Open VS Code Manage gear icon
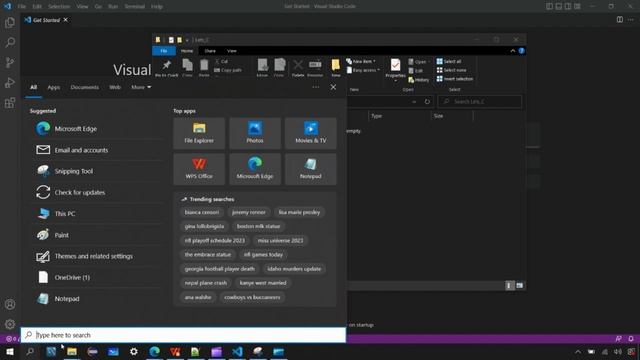The width and height of the screenshot is (640, 360). 10,324
